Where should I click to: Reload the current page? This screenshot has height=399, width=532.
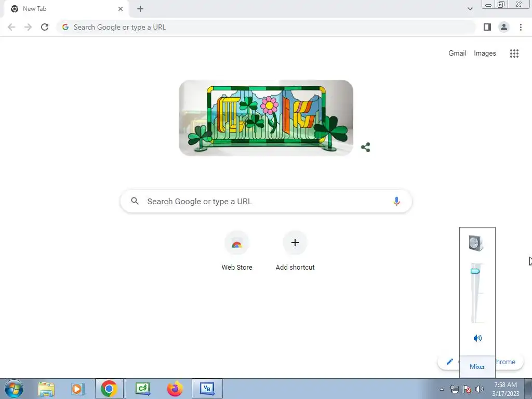click(45, 27)
